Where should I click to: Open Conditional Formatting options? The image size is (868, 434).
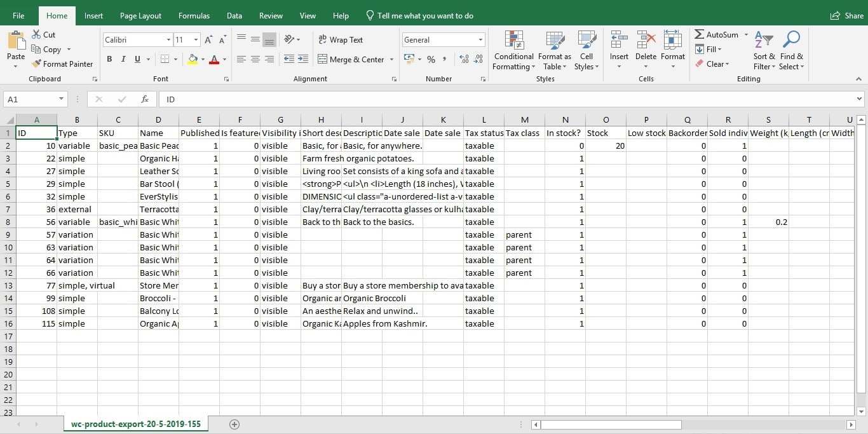pos(513,51)
